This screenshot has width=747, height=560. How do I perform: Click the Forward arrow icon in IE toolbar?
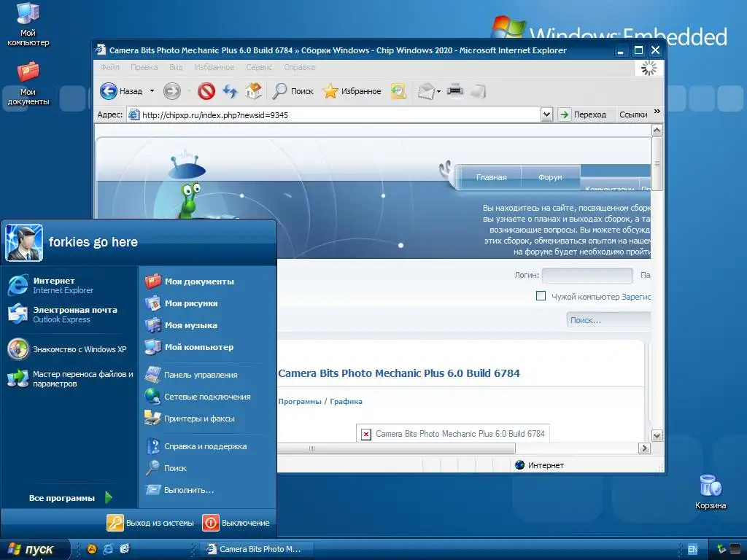(x=171, y=91)
